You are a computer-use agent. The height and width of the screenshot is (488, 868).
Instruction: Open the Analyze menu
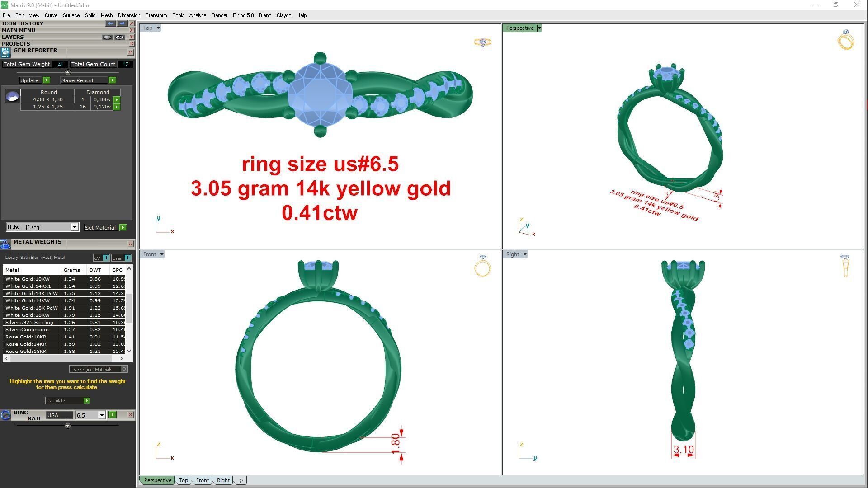coord(198,15)
